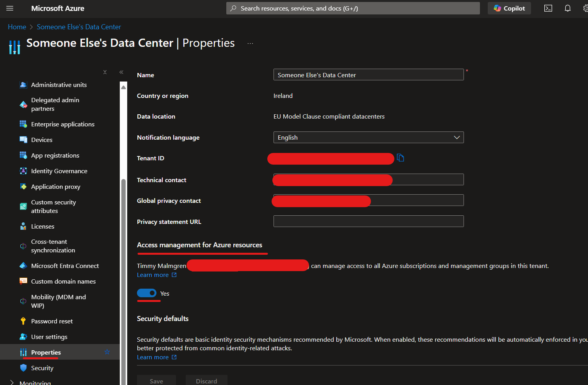The width and height of the screenshot is (588, 385).
Task: Click the Discard button
Action: (x=206, y=380)
